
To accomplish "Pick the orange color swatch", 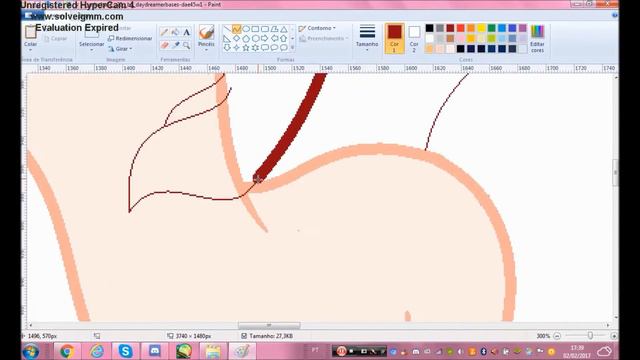I will (x=471, y=28).
